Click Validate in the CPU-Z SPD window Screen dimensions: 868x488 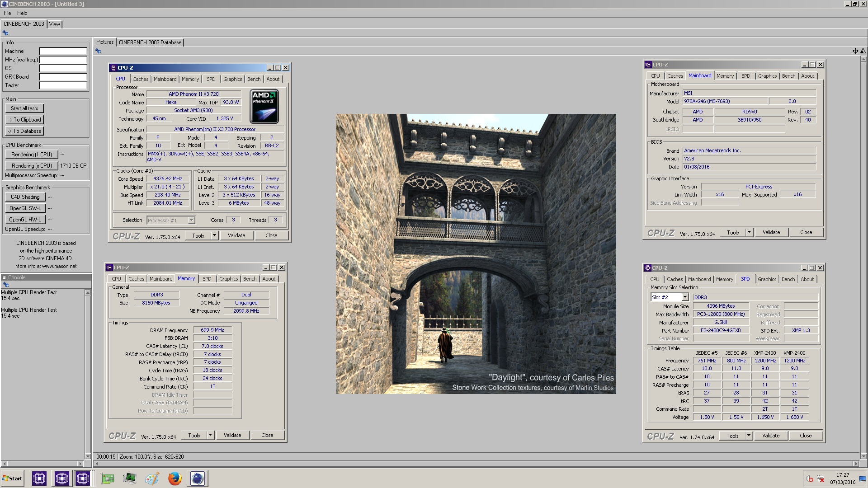(771, 436)
